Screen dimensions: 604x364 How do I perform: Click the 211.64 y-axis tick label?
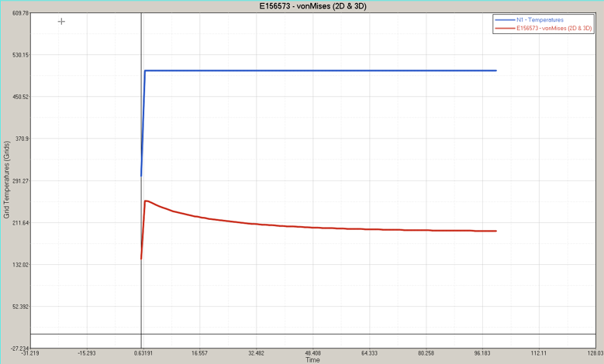pos(16,223)
